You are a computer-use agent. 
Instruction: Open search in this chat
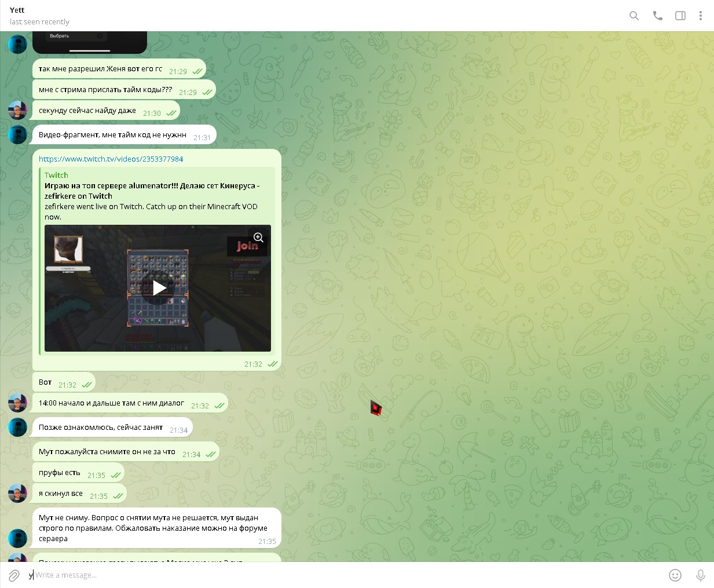click(634, 16)
